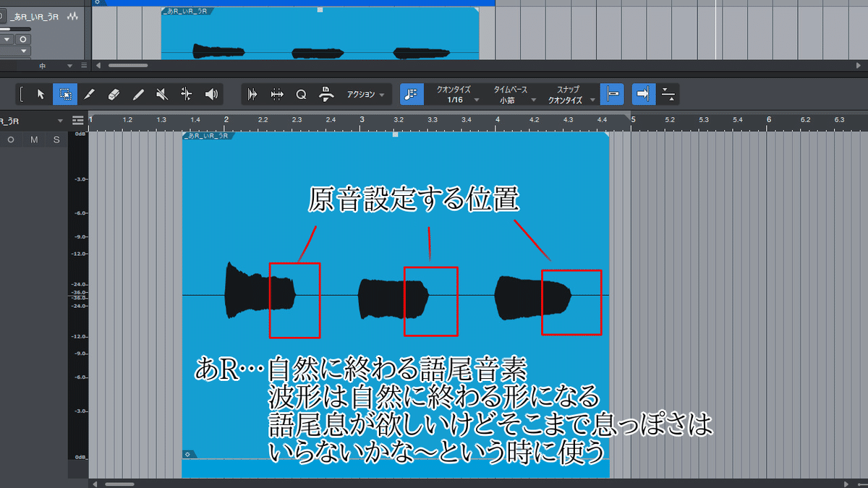Image resolution: width=868 pixels, height=488 pixels.
Task: Select the Eraser tool
Action: tap(112, 94)
